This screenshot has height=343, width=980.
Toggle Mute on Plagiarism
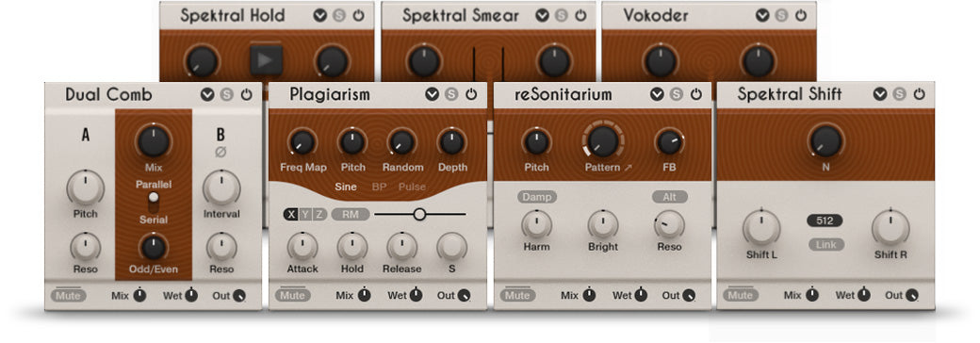[x=292, y=296]
